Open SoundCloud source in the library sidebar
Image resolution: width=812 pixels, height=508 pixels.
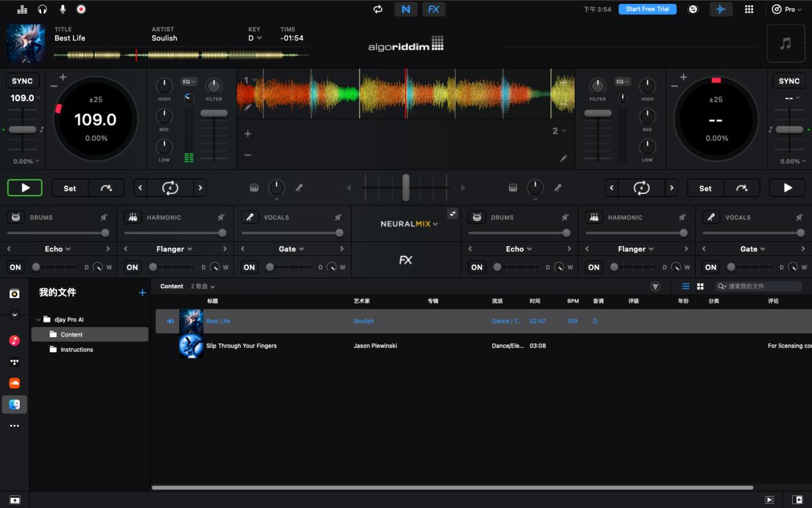pos(14,383)
